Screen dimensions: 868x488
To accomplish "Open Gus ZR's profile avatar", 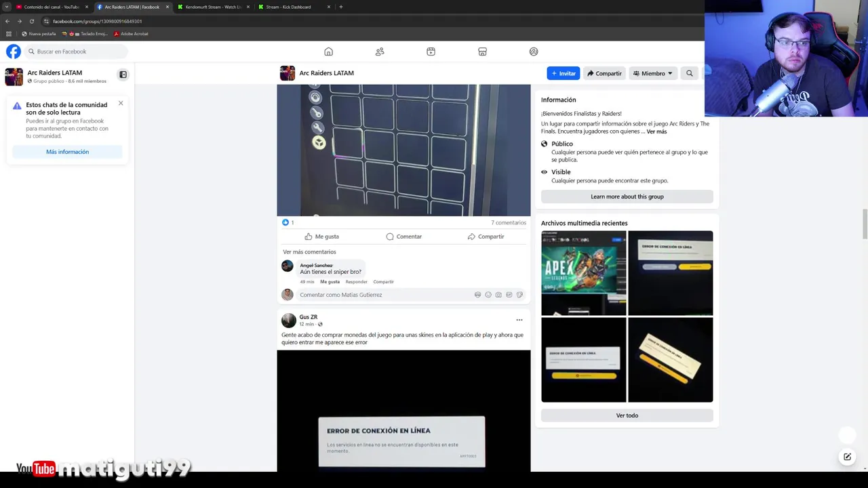I will (x=289, y=320).
